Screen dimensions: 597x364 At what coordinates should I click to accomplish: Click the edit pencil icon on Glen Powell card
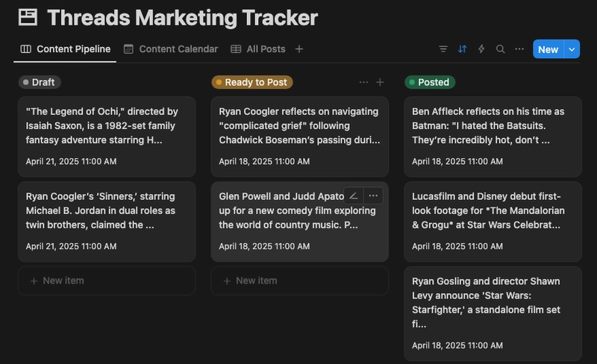click(353, 195)
